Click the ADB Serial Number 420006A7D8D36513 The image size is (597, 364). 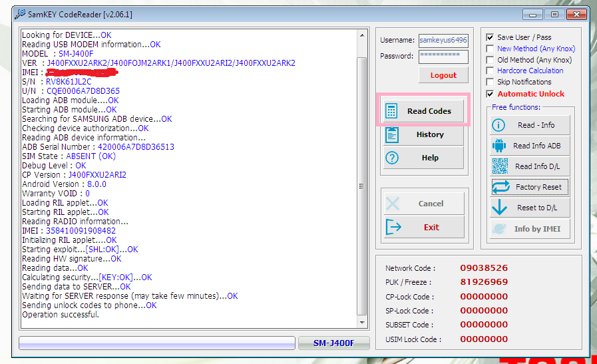[136, 147]
